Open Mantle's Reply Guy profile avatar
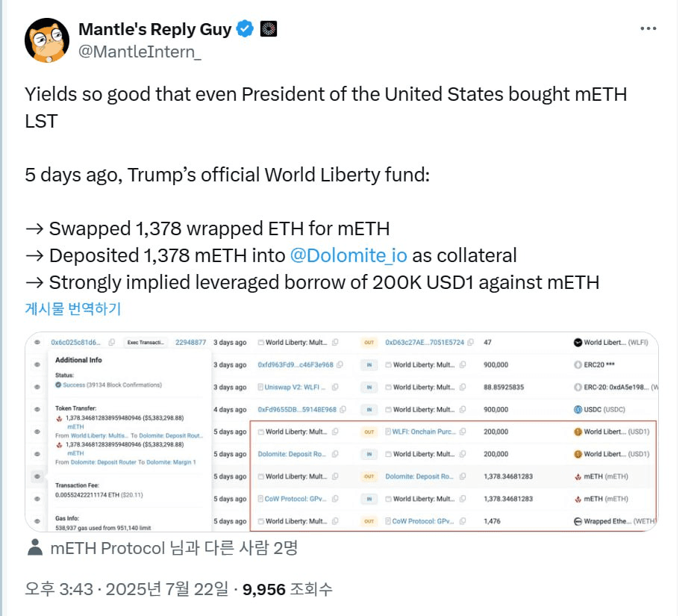Screen dimensions: 697x616 click(47, 40)
